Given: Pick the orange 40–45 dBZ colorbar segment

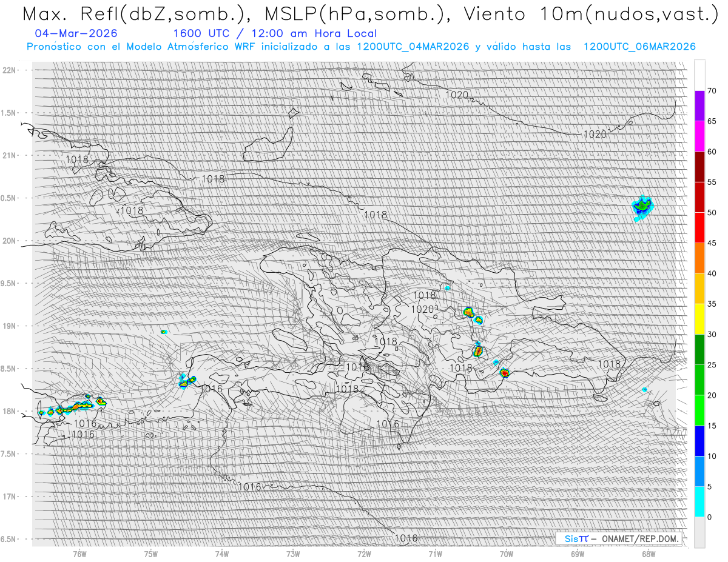Looking at the screenshot, I should [699, 258].
